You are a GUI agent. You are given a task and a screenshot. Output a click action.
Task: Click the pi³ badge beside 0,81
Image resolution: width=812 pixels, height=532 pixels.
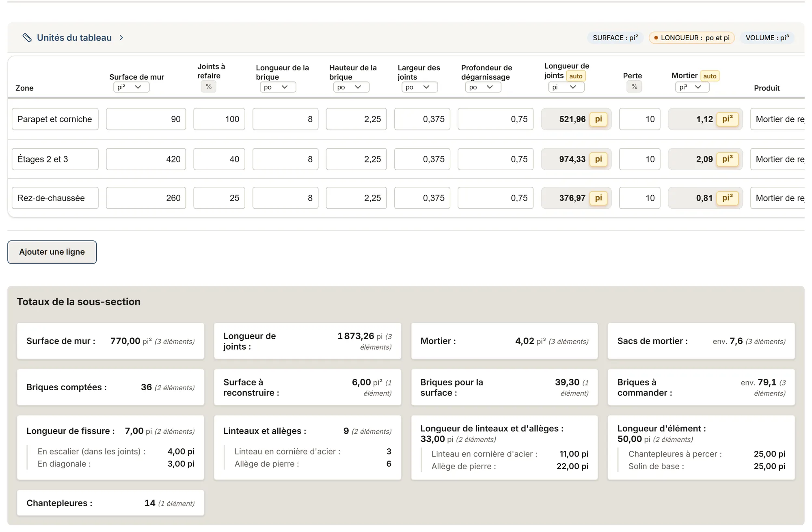click(727, 198)
